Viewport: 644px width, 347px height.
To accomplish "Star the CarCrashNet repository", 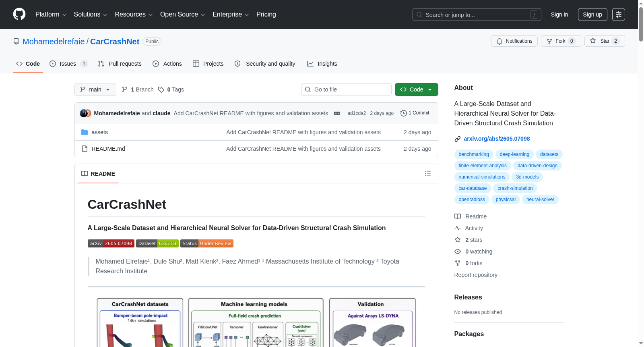I will point(605,41).
